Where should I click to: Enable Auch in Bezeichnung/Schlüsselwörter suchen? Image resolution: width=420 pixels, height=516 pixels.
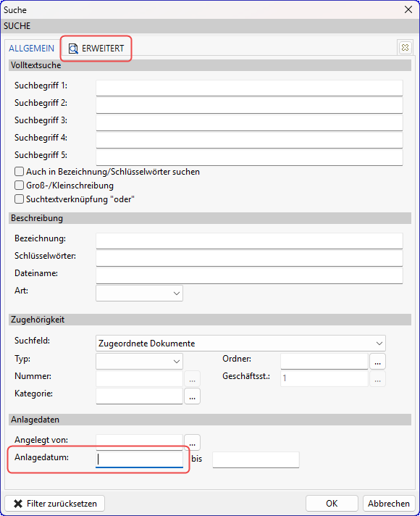(19, 172)
